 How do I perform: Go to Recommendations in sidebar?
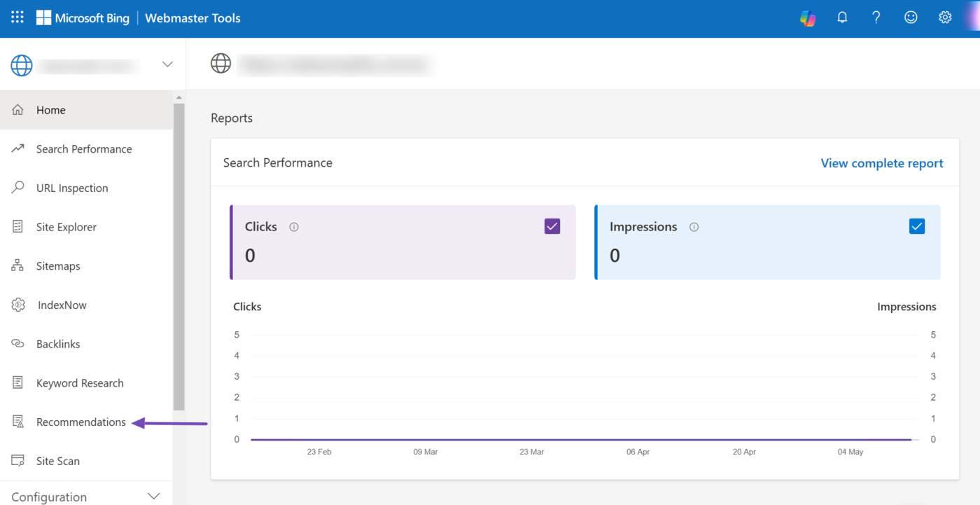coord(81,422)
